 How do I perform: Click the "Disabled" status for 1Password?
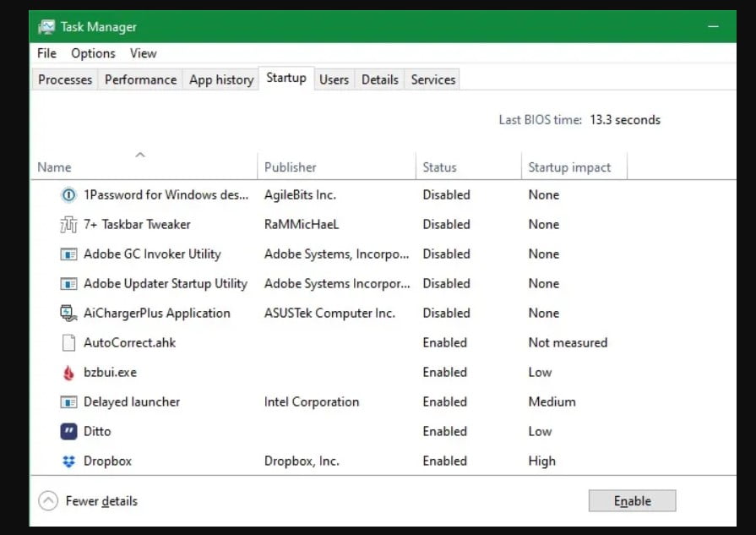pos(447,195)
